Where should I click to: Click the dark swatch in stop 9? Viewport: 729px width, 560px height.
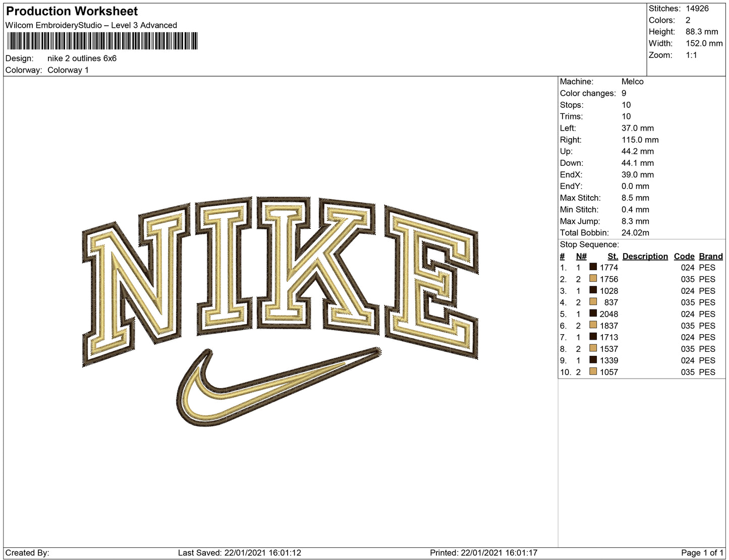[593, 359]
